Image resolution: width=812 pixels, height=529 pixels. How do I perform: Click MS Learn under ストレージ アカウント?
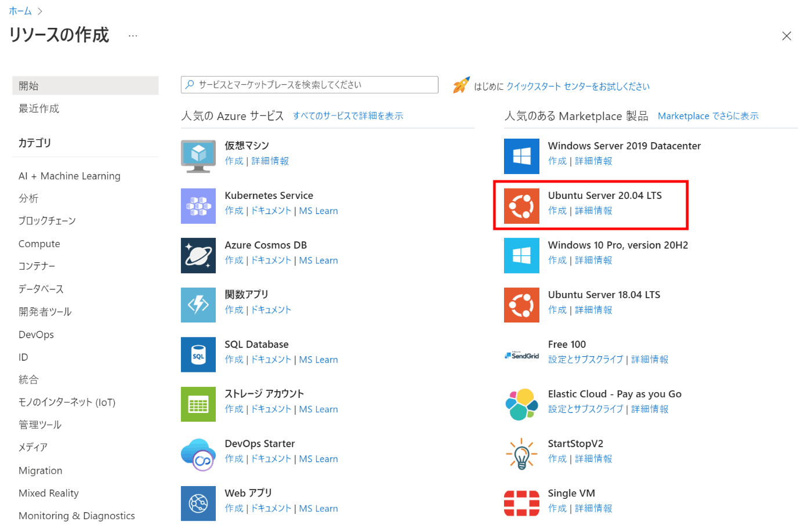pyautogui.click(x=318, y=409)
